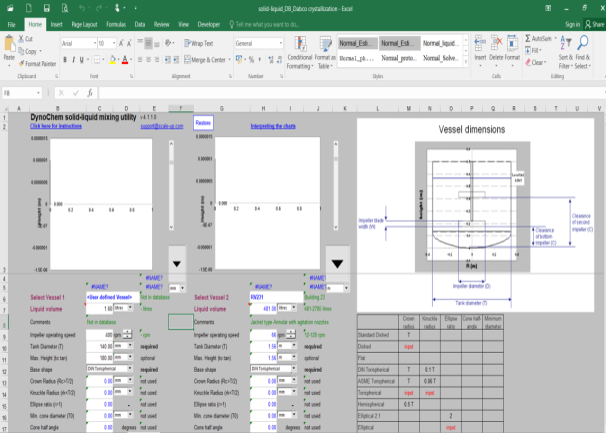Apply Percent Style format
Viewport: 606px width, 433px height.
(x=251, y=60)
